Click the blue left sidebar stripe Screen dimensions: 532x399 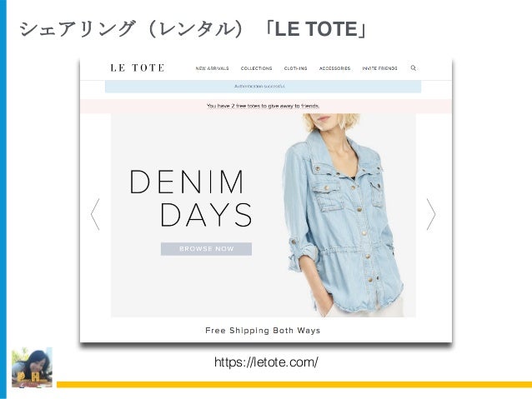pyautogui.click(x=3, y=199)
